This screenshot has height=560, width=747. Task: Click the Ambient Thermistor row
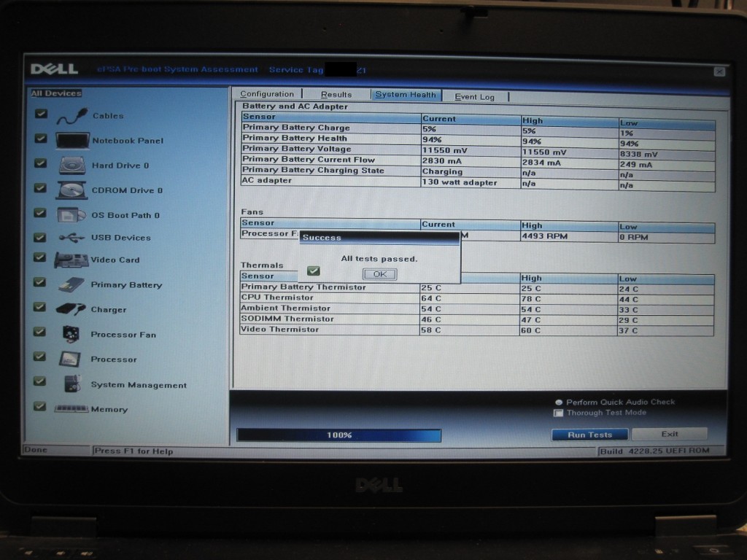(x=477, y=308)
